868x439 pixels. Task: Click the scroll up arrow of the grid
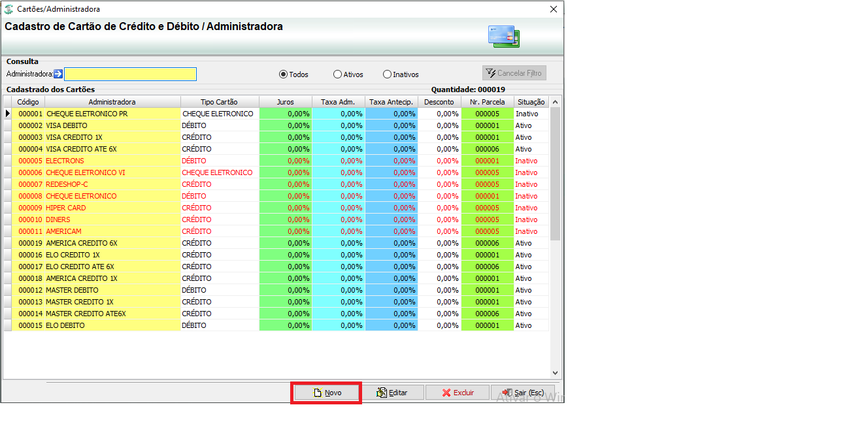[556, 102]
